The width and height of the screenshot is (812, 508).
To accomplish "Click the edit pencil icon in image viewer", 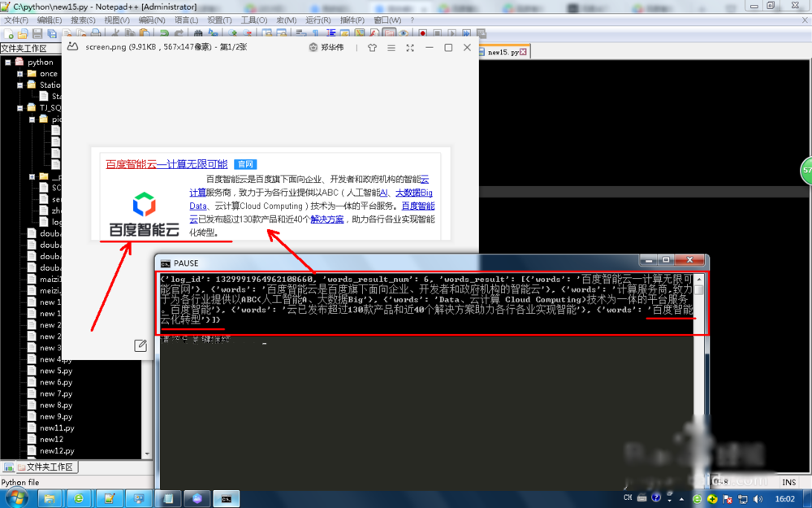I will [x=140, y=345].
